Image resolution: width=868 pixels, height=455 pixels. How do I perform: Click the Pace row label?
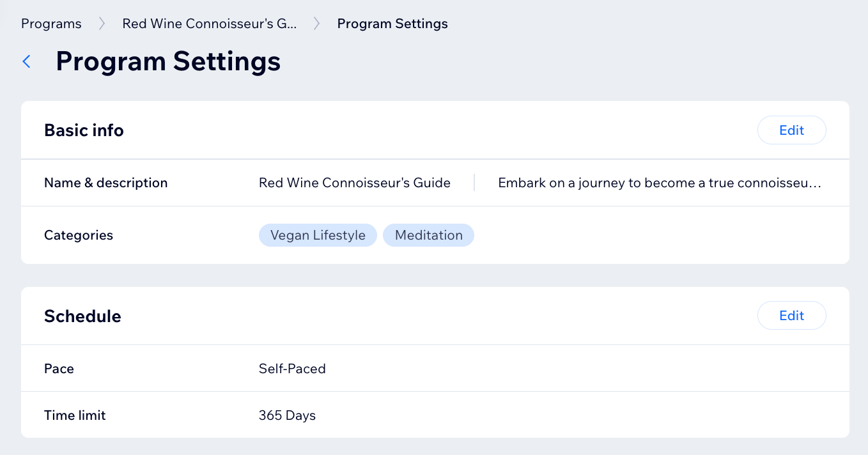tap(59, 369)
